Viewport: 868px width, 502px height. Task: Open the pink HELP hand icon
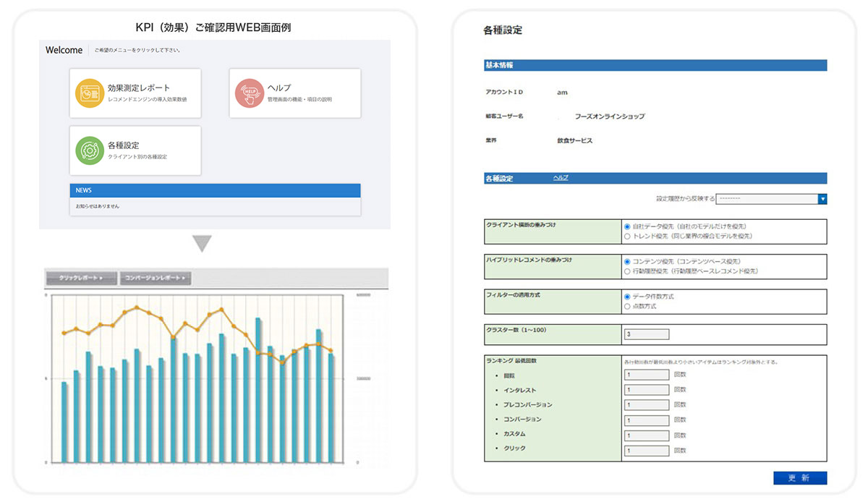(x=250, y=93)
